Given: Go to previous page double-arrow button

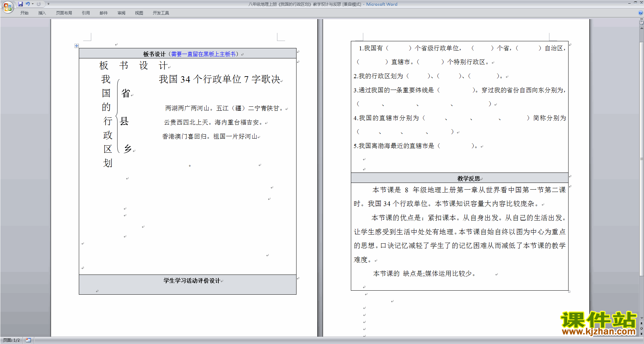Looking at the screenshot, I should 641,323.
